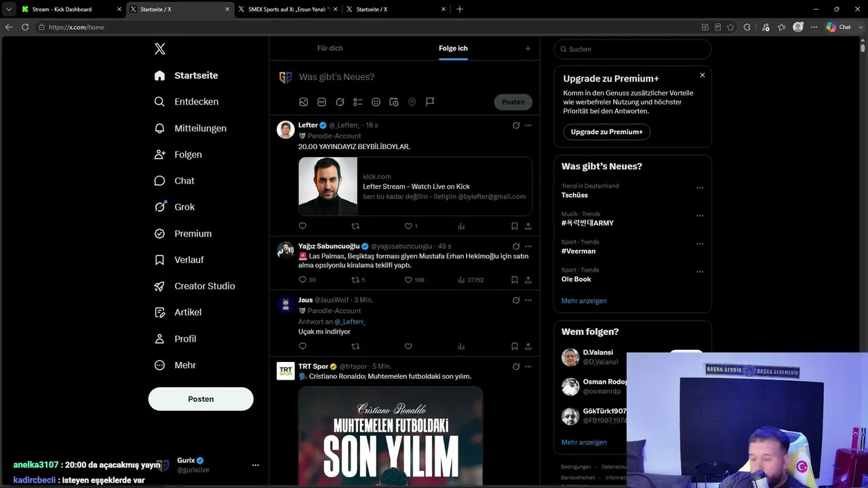868x488 pixels.
Task: Add a new timeline tab with plus
Action: (x=528, y=49)
